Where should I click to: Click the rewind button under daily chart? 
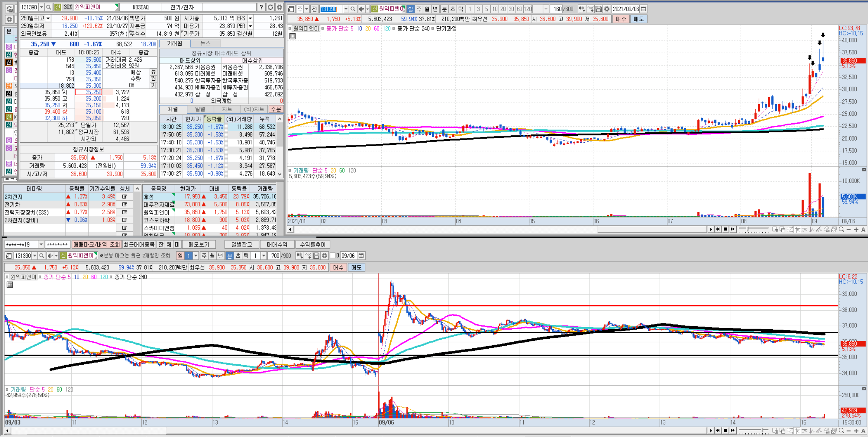(718, 229)
